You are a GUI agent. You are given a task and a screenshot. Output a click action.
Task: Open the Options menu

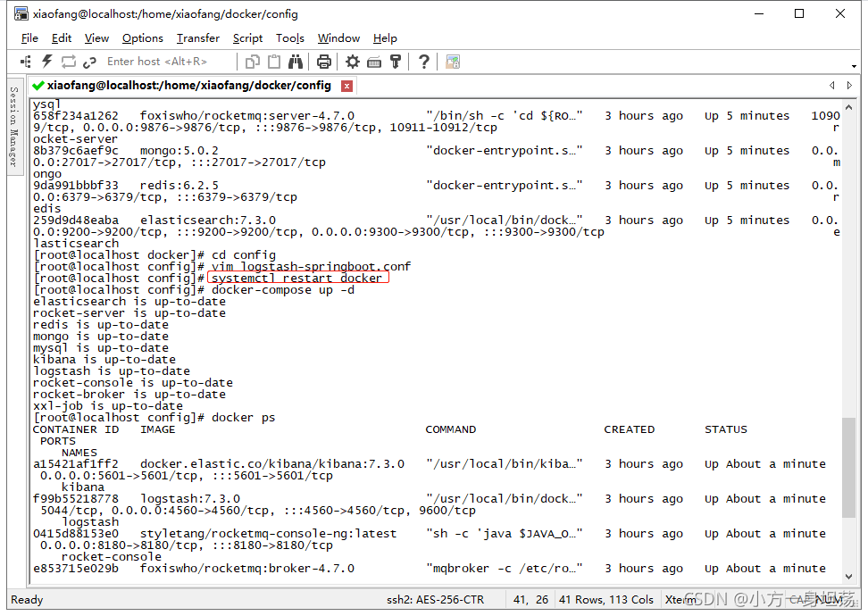tap(143, 38)
